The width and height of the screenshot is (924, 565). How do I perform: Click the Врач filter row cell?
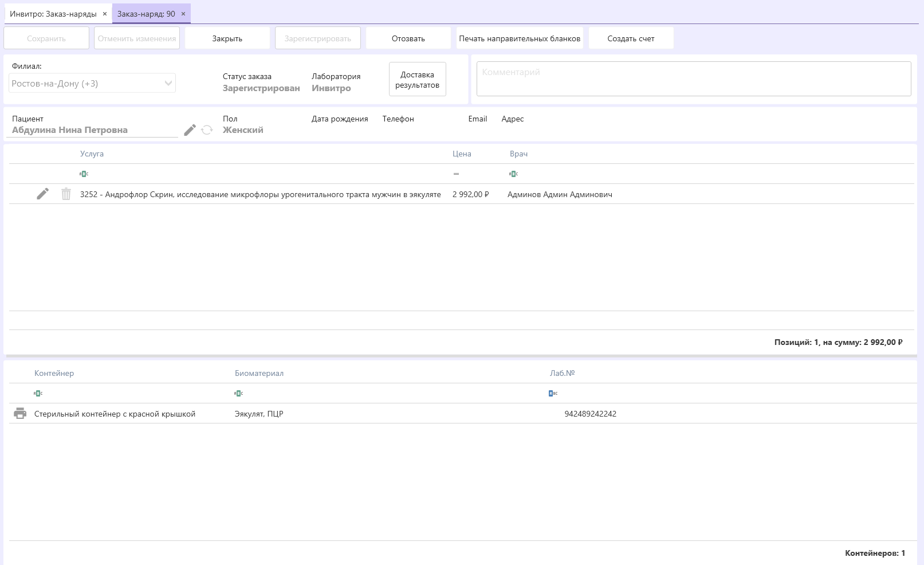(709, 174)
